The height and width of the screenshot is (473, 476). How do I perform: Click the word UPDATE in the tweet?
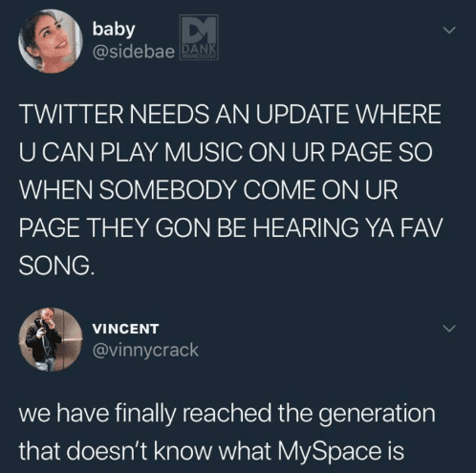[302, 114]
